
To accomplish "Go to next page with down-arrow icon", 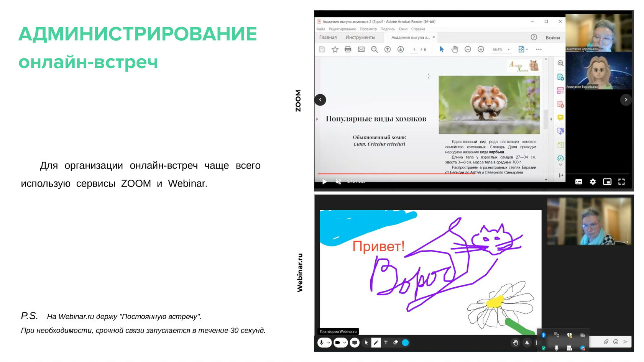I will tap(401, 49).
